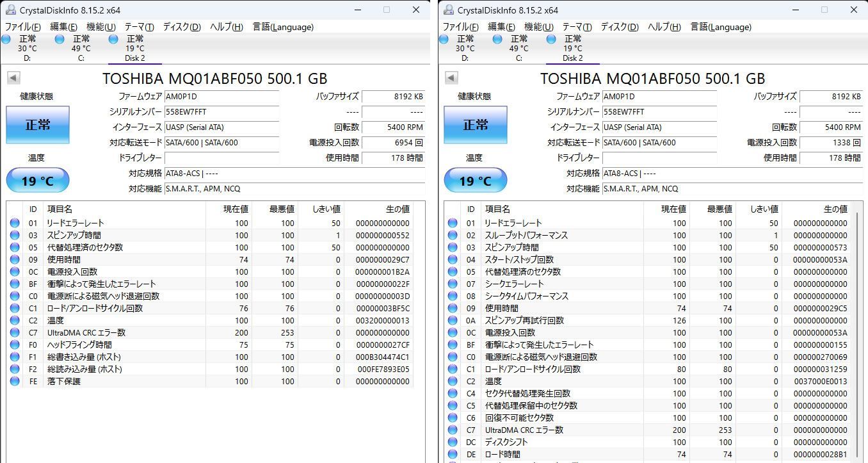868x463 pixels.
Task: Select the serial number field showing 558EW7FFT
Action: point(221,112)
